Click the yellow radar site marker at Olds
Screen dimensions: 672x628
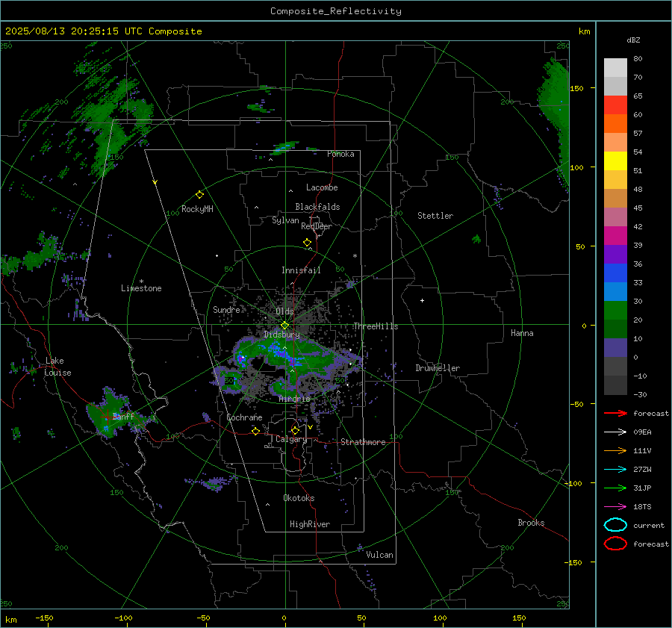pyautogui.click(x=285, y=326)
